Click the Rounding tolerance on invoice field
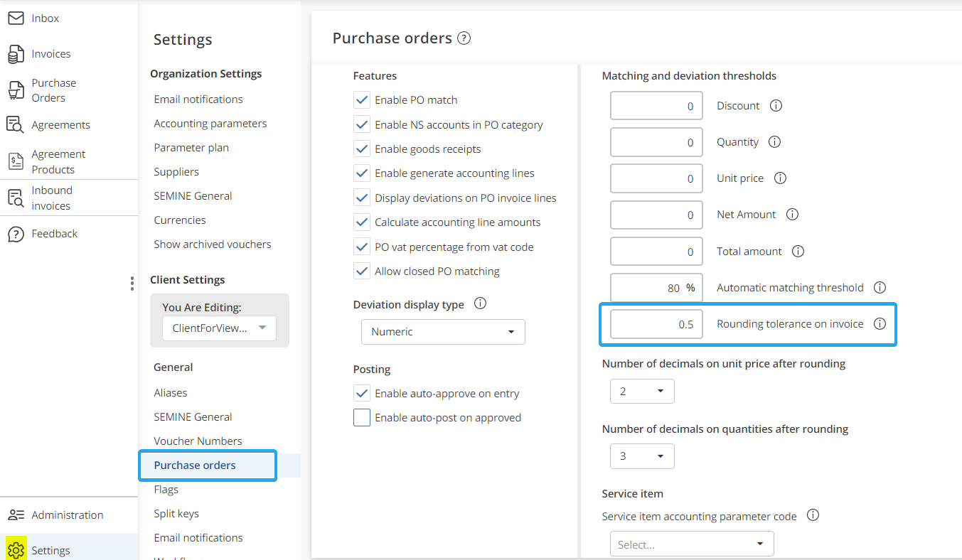This screenshot has width=962, height=560. 656,324
